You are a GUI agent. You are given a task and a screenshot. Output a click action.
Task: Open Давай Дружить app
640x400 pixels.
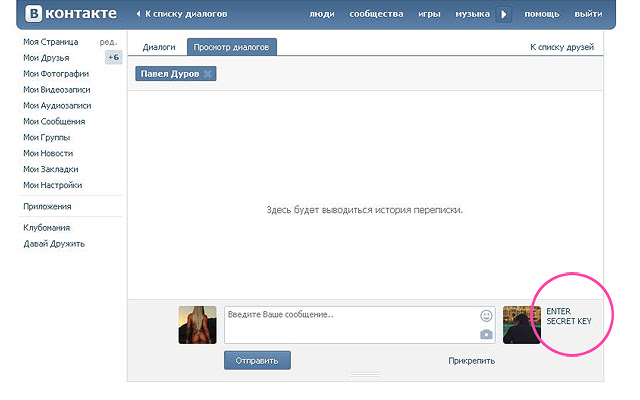click(x=54, y=244)
